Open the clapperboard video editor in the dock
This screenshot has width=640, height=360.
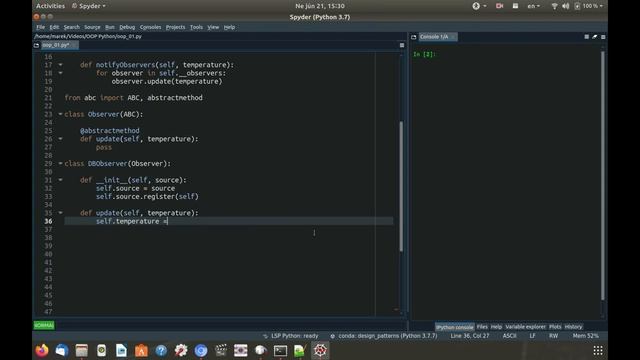[x=221, y=350]
